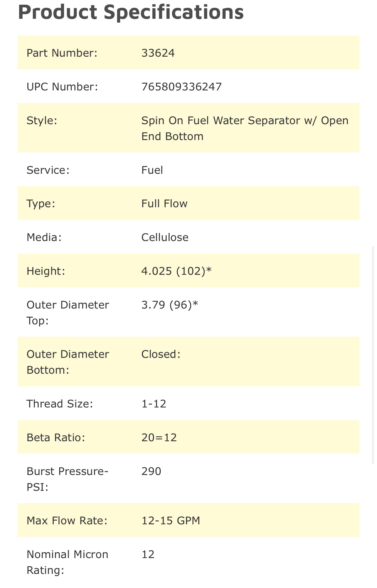Click the Thread Size: label
Viewport: 377px width, 588px height.
tap(60, 404)
